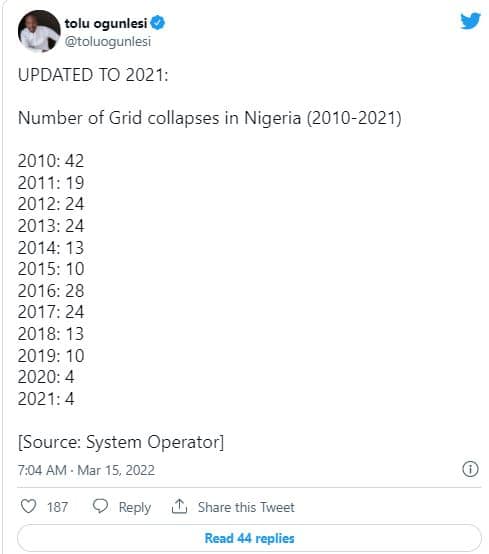489x554 pixels.
Task: Click the Reply text label
Action: pyautogui.click(x=135, y=507)
